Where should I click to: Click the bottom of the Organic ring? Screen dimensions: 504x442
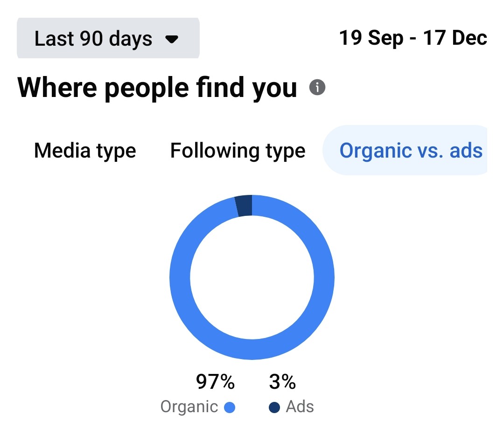tap(252, 349)
